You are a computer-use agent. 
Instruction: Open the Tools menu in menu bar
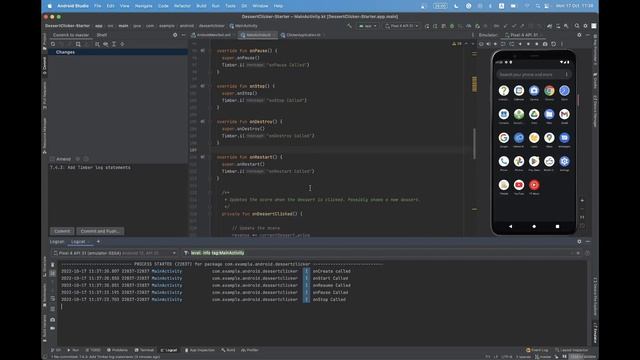231,6
